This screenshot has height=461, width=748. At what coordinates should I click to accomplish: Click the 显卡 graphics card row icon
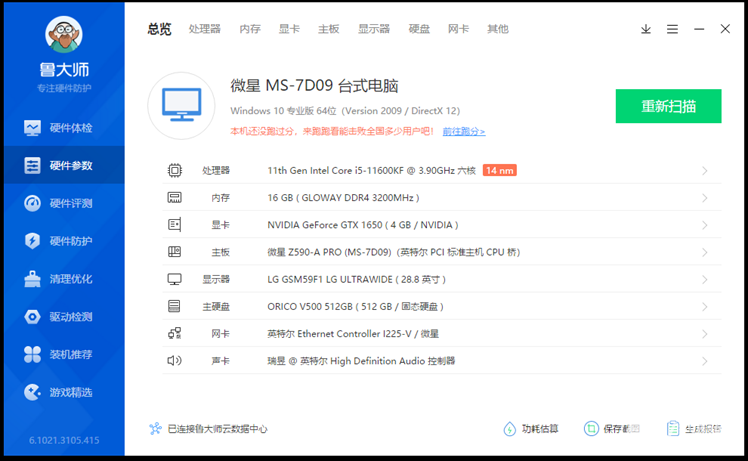coord(175,225)
